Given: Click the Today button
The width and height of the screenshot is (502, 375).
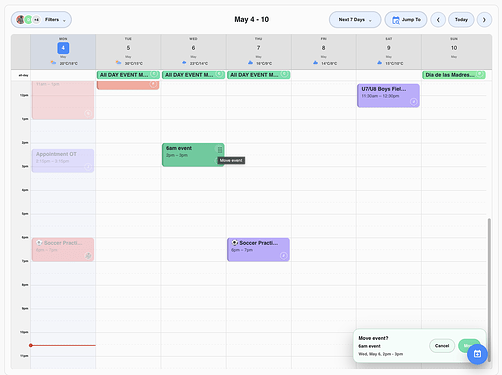Looking at the screenshot, I should click(461, 20).
